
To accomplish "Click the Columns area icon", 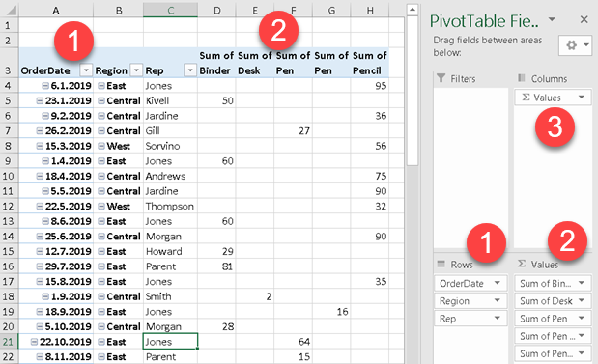I will point(522,78).
